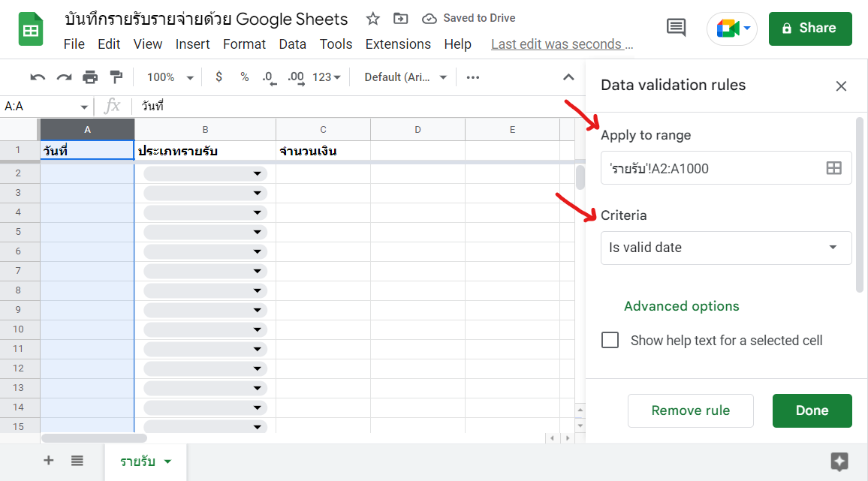This screenshot has width=868, height=481.
Task: Format as currency with dollar icon
Action: coord(219,77)
